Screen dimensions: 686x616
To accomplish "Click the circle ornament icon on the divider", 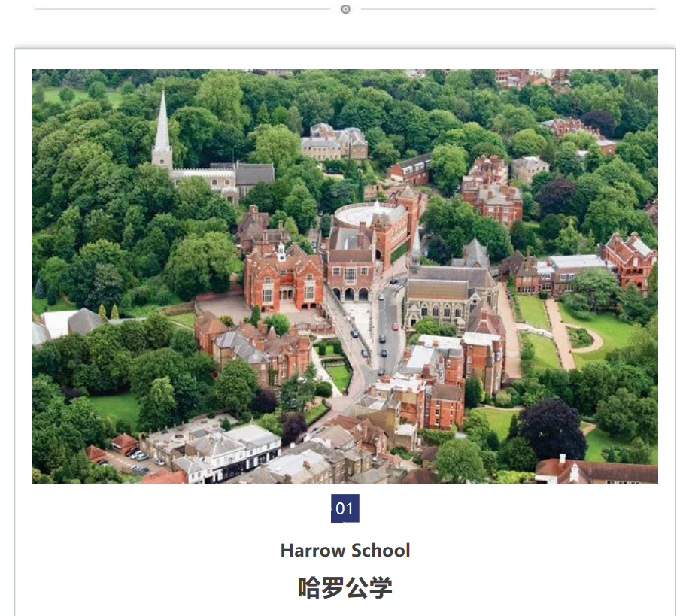I will (345, 9).
